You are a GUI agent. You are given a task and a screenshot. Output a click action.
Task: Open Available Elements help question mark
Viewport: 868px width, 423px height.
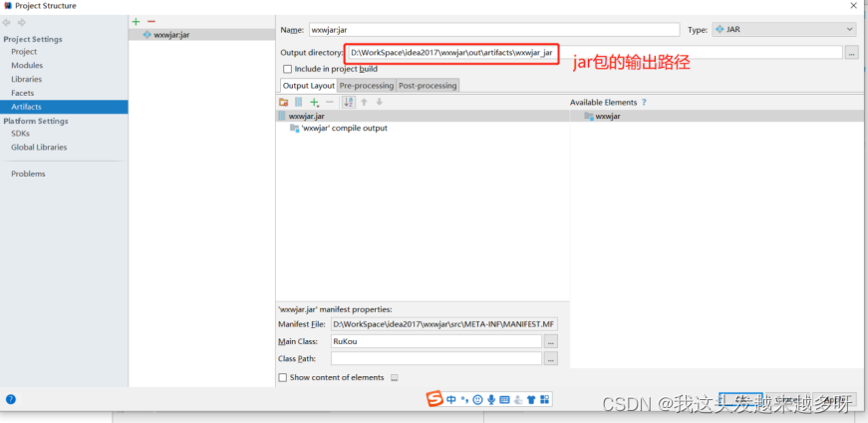point(644,103)
